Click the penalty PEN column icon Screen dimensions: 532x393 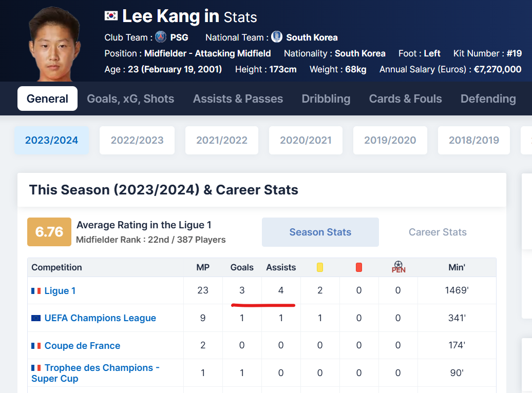tap(398, 267)
